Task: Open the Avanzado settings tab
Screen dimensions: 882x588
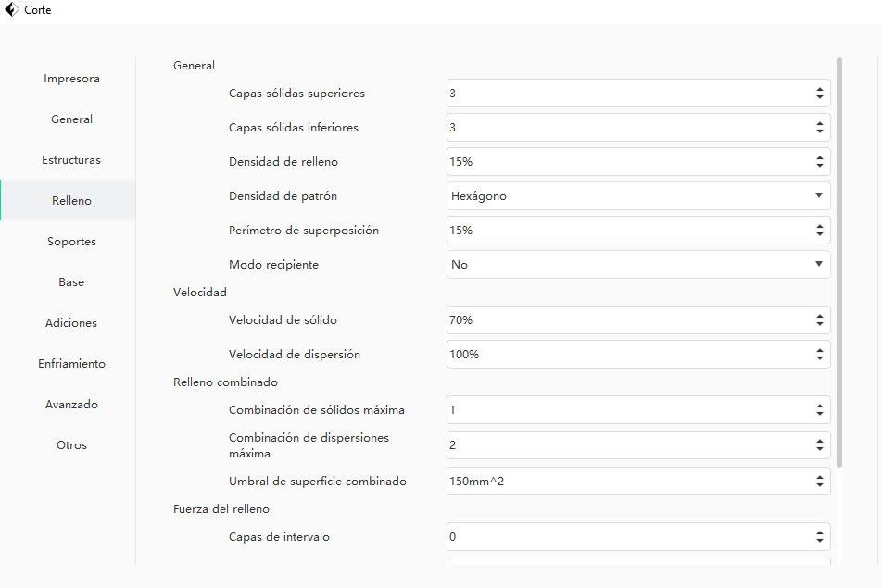Action: [x=71, y=405]
